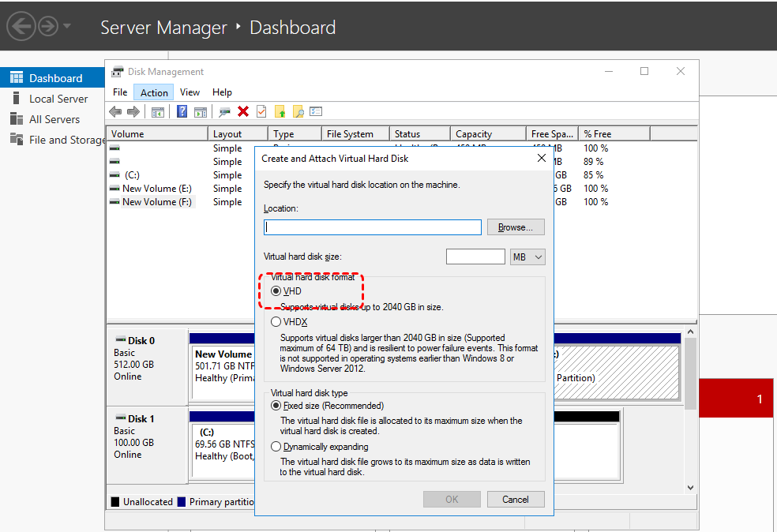The image size is (777, 532).
Task: Open the View menu
Action: pos(190,92)
